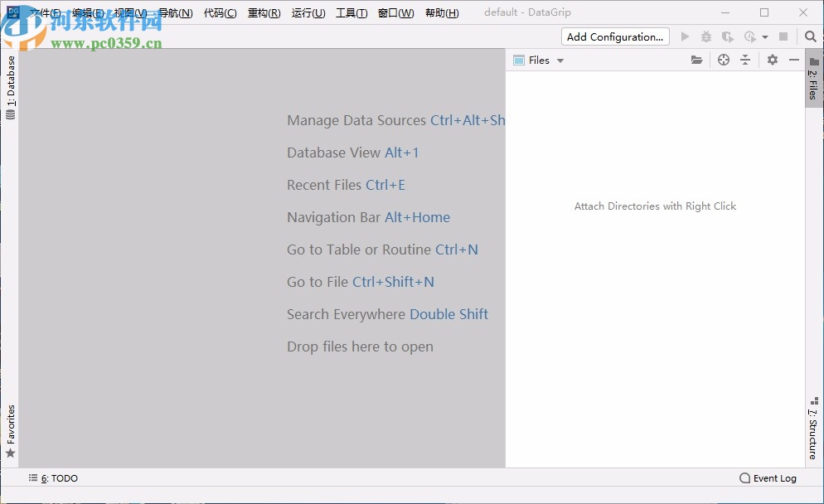Open the Files panel dropdown arrow

pyautogui.click(x=559, y=60)
